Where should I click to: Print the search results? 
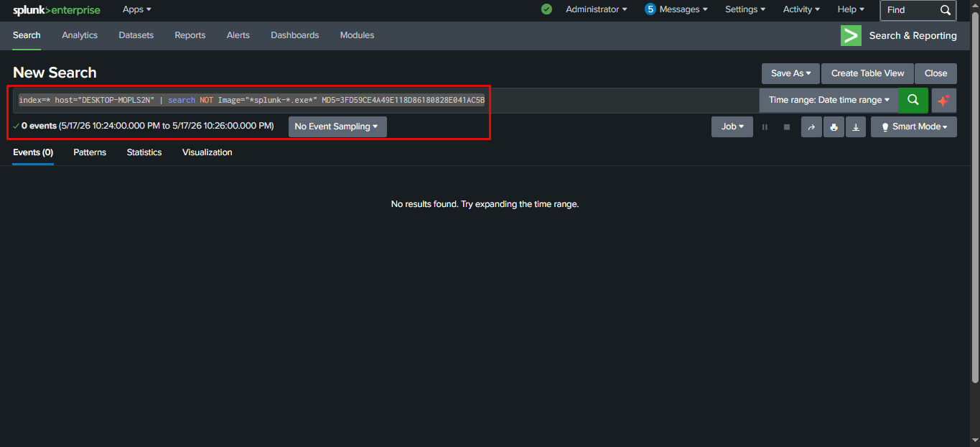pyautogui.click(x=834, y=126)
